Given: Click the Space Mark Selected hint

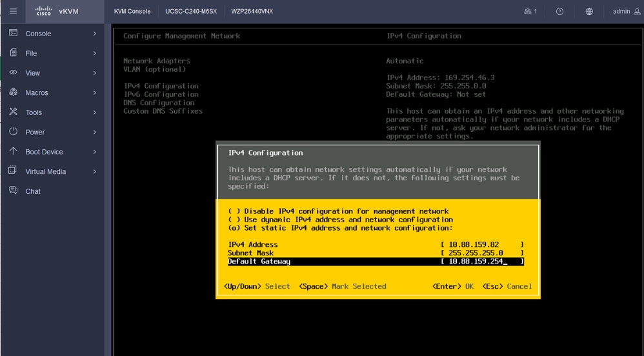Looking at the screenshot, I should click(x=343, y=286).
